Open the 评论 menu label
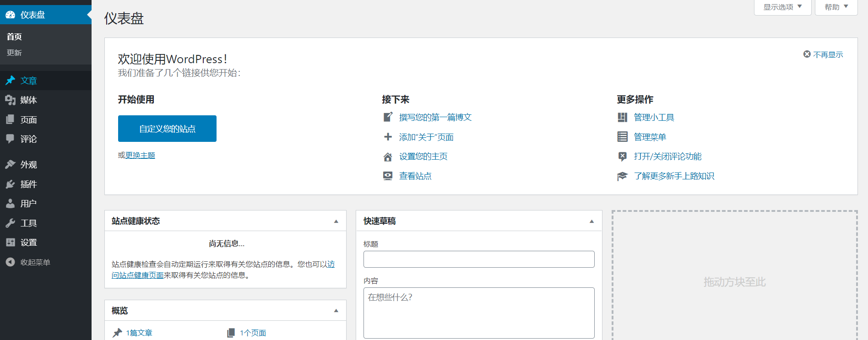This screenshot has width=868, height=340. pos(28,139)
